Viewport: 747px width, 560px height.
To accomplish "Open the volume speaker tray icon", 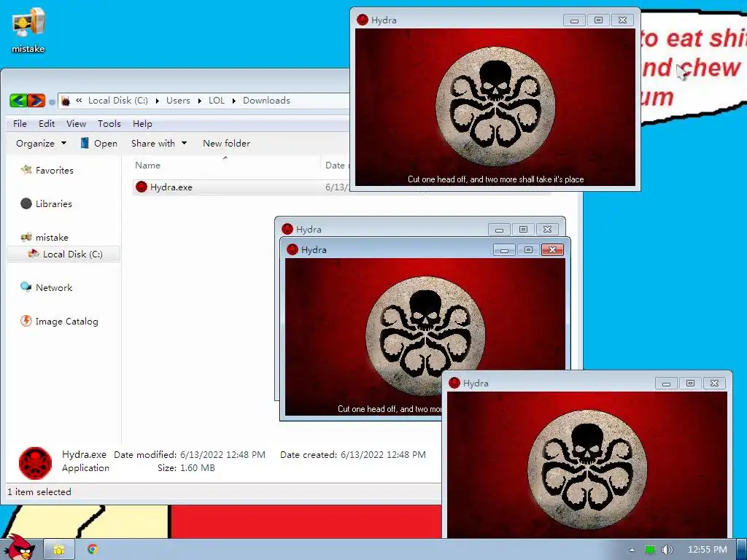I will [x=667, y=550].
